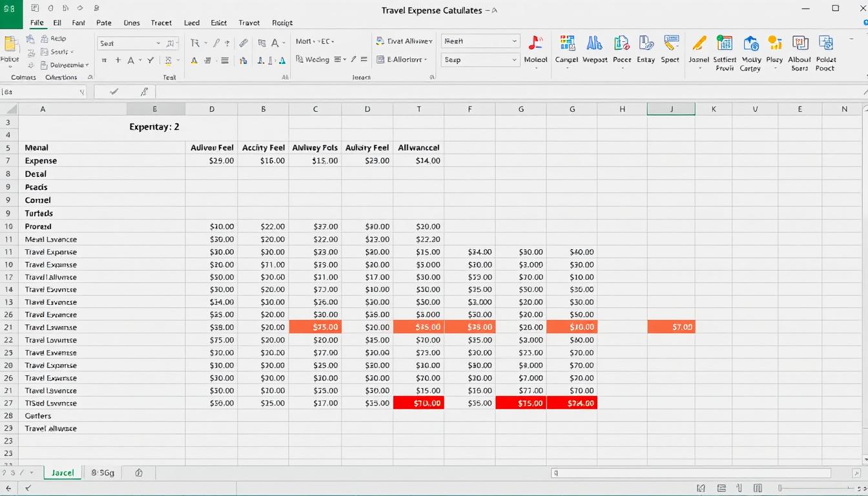The width and height of the screenshot is (868, 496).
Task: Click the Travel allwasce row label
Action: [x=51, y=428]
